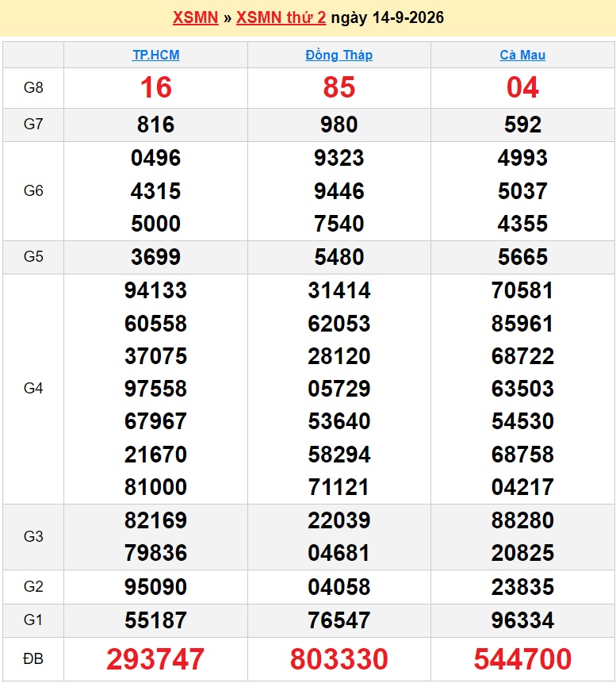This screenshot has width=616, height=683.
Task: Select G6 number 9323
Action: coord(339,158)
